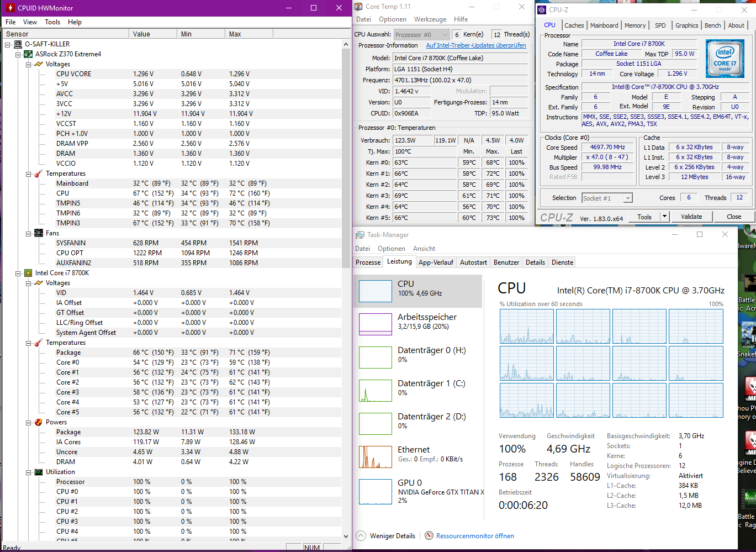Select the GPU 0 graph thumbnail
Image resolution: width=756 pixels, height=552 pixels.
[x=376, y=492]
